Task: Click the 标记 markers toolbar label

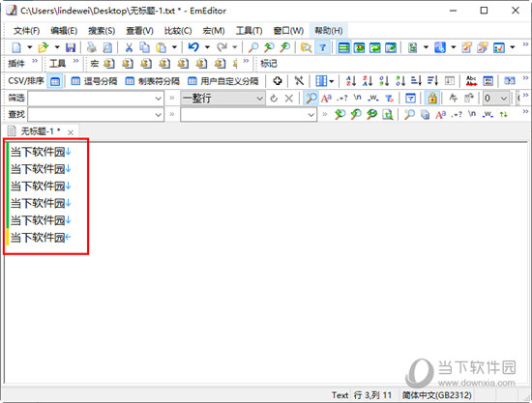Action: coord(269,64)
